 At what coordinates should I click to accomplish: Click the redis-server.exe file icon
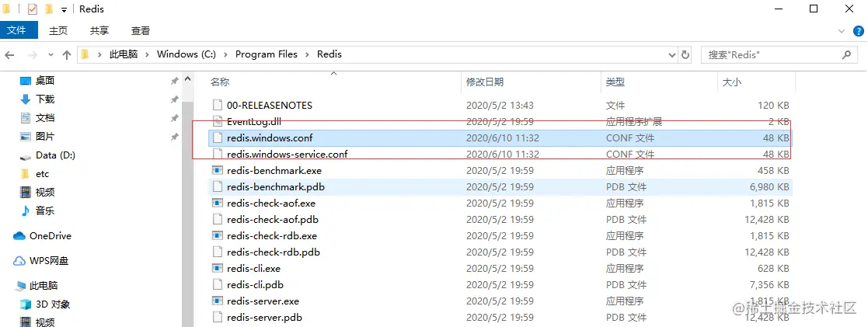click(x=218, y=301)
